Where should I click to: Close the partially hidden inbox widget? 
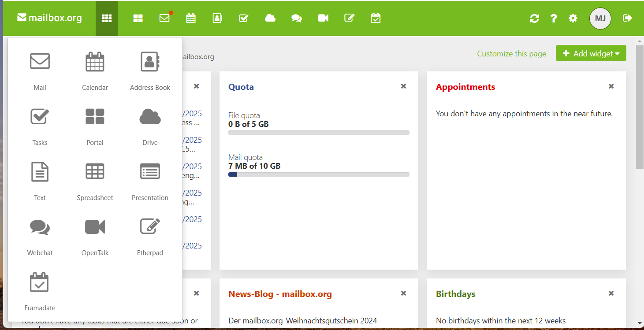(197, 86)
